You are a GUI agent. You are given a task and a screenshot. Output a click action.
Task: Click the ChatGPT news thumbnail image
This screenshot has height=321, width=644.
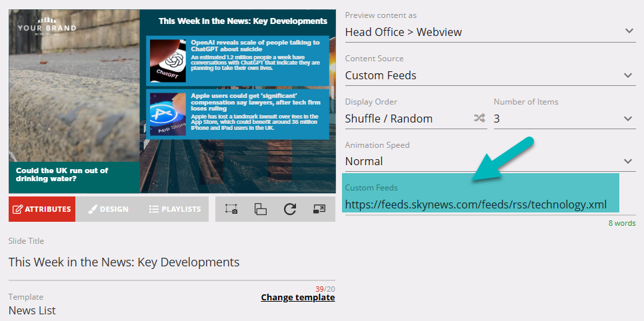(167, 61)
